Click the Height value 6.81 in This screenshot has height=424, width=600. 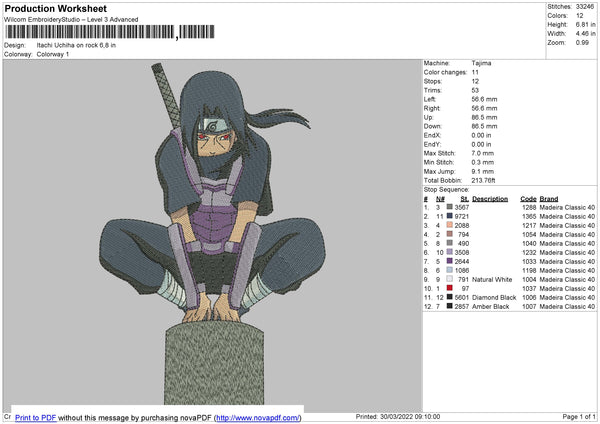585,24
